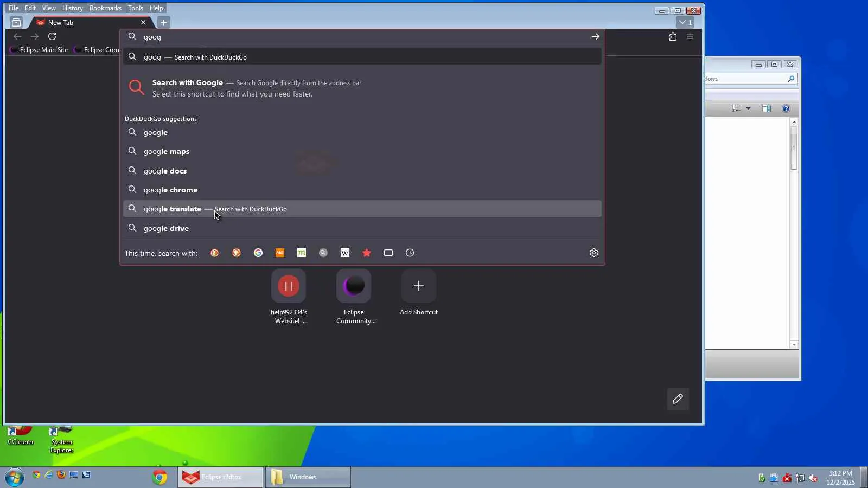The image size is (868, 488).
Task: Open Eclipse Main Site bookmark
Action: coord(39,50)
